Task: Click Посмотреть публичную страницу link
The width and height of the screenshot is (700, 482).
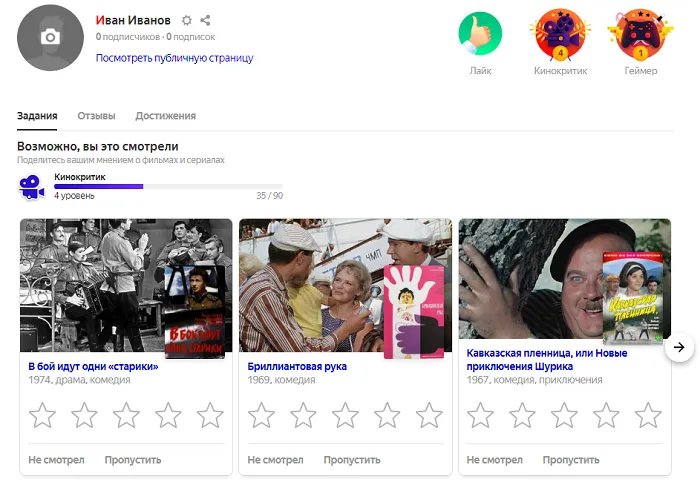Action: pyautogui.click(x=174, y=58)
